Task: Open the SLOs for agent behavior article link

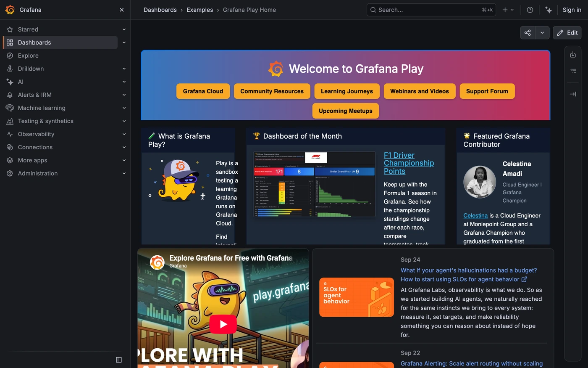Action: (469, 275)
